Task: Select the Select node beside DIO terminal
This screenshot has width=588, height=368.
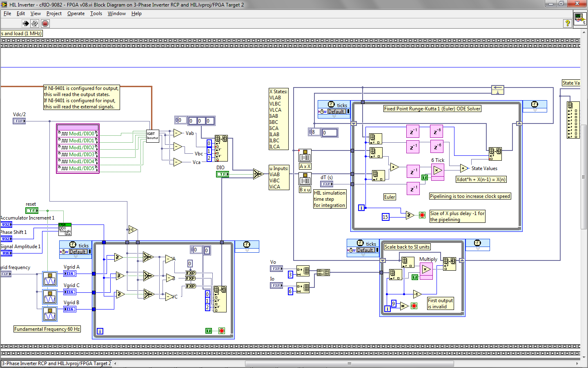Action: pyautogui.click(x=258, y=174)
